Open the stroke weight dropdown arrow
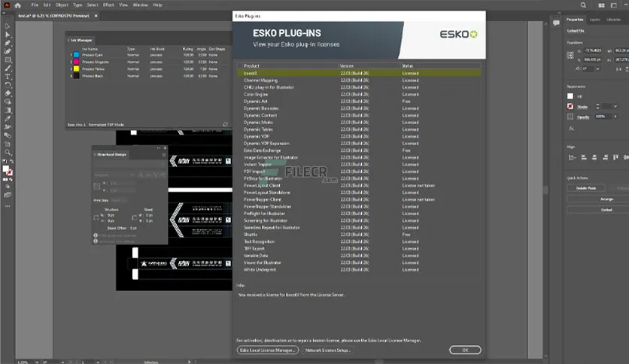Image resolution: width=629 pixels, height=364 pixels. tap(615, 106)
